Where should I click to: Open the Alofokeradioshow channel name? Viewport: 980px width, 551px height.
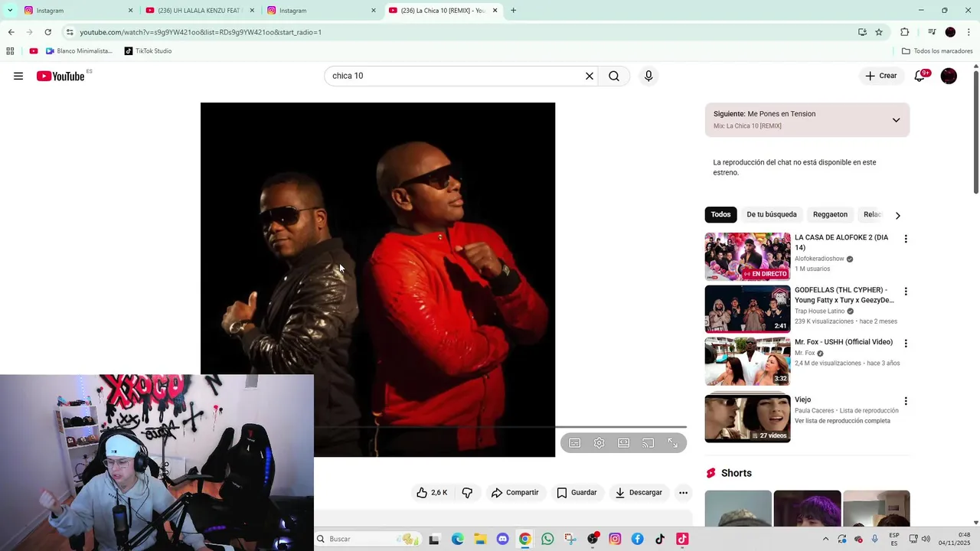(819, 259)
